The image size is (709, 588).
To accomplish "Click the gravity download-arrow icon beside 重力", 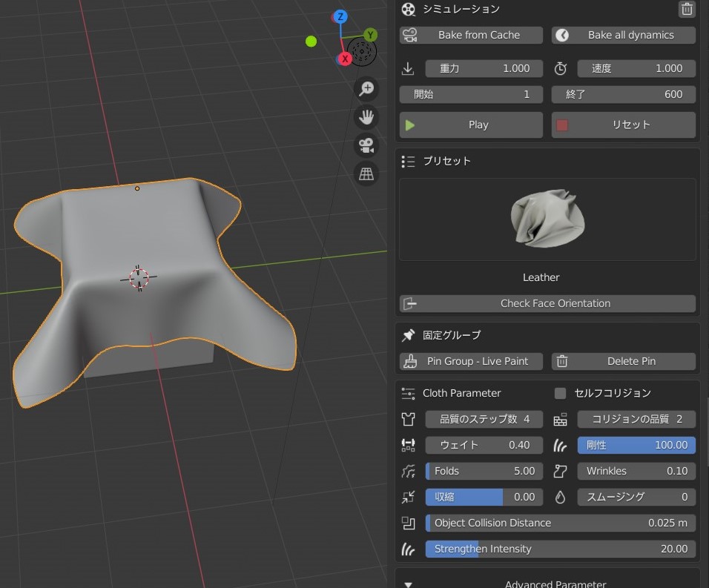I will point(407,68).
